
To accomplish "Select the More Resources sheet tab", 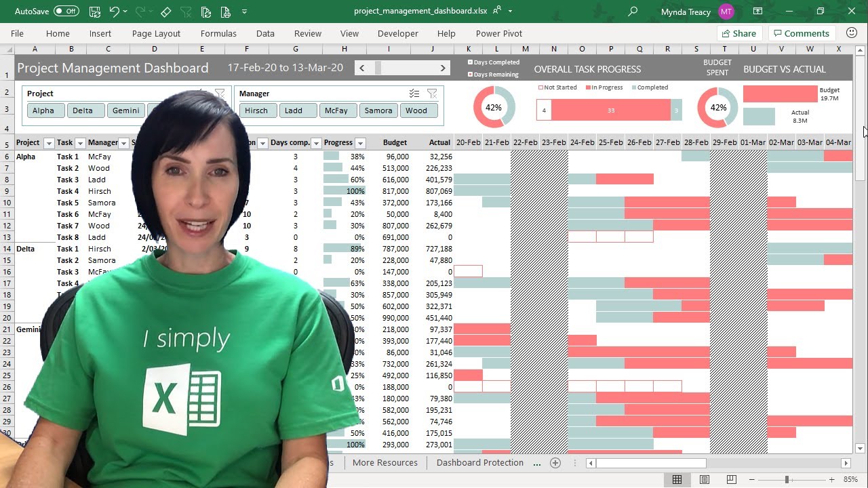I will point(385,463).
